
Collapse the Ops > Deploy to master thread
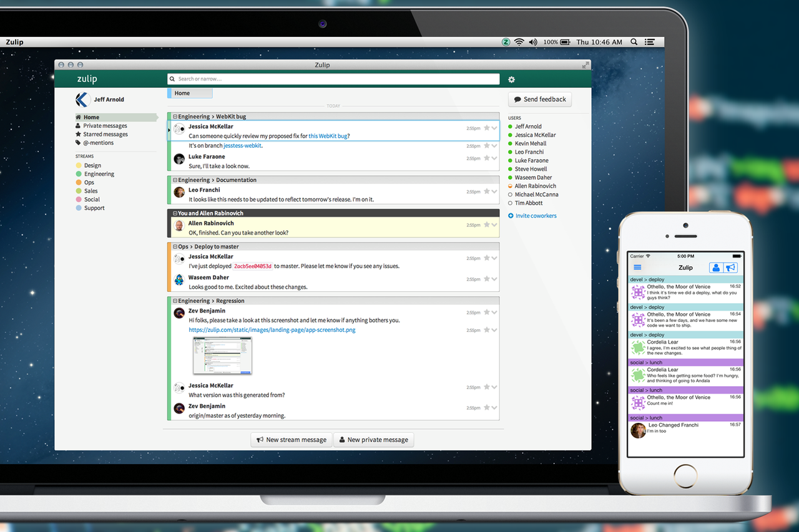point(175,247)
